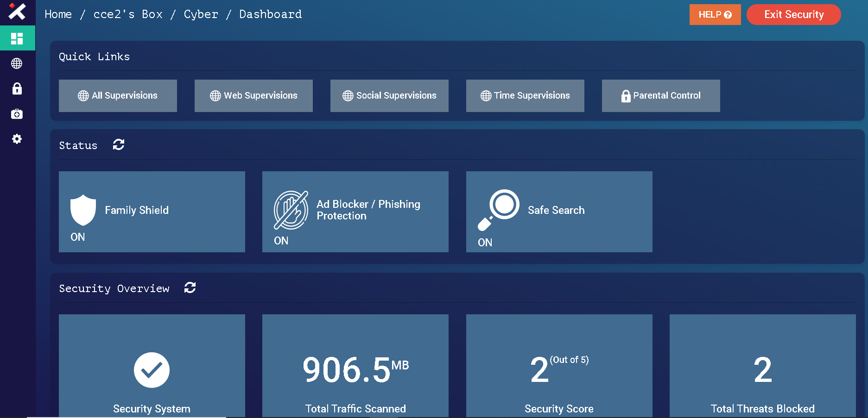The height and width of the screenshot is (418, 868).
Task: Go to Home in the breadcrumb
Action: 58,14
